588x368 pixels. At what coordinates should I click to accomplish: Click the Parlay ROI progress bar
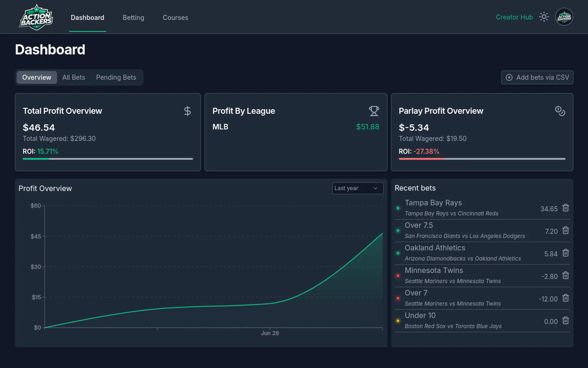pyautogui.click(x=482, y=159)
